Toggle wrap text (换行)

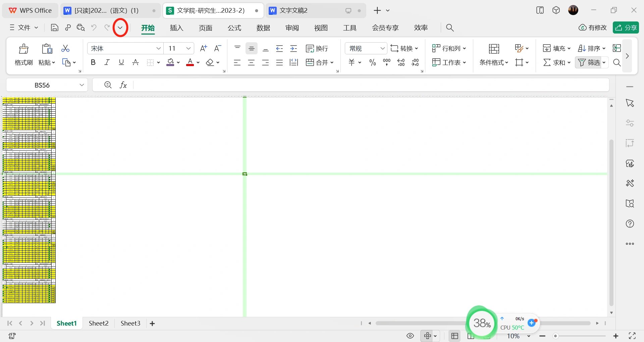pos(317,49)
